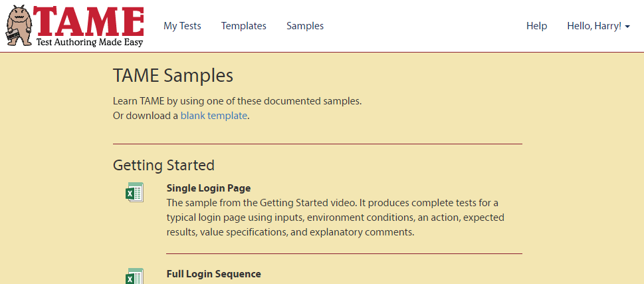Open the Full Login Sequence Excel icon
This screenshot has height=284, width=644.
tap(134, 277)
